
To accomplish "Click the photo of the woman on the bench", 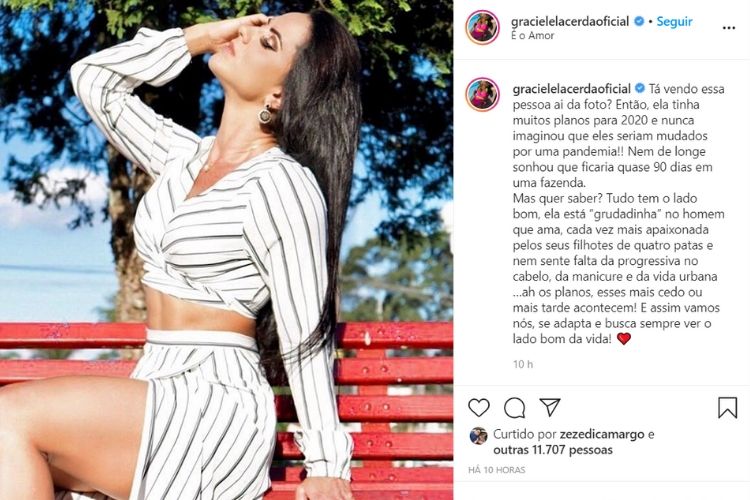I will click(227, 250).
